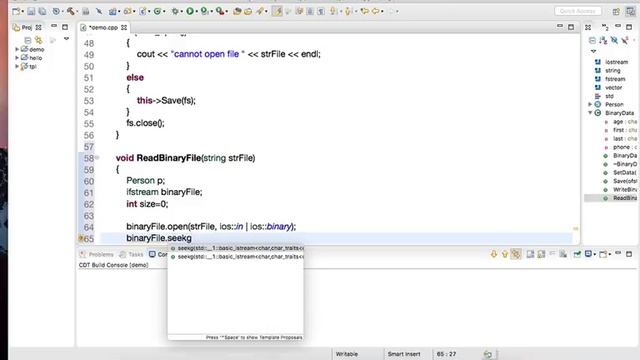
Task: Open dropdown arrow next to Debug icon
Action: pyautogui.click(x=182, y=12)
